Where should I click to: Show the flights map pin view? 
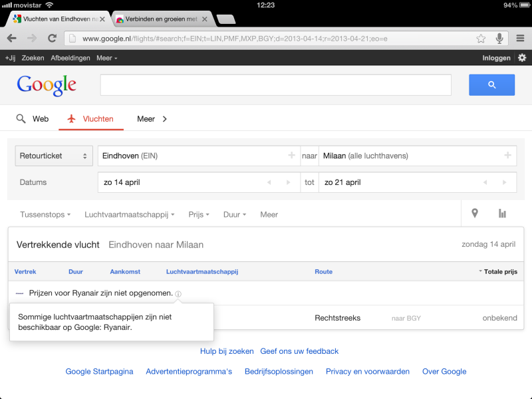[x=475, y=213]
